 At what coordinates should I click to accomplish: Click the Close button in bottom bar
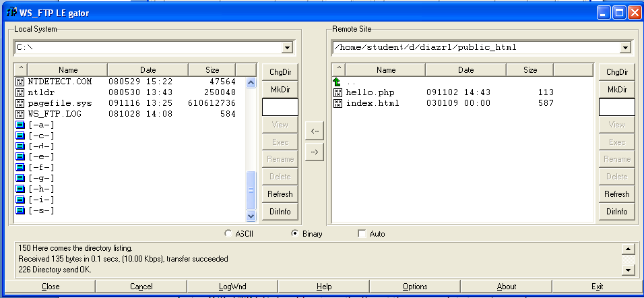51,287
